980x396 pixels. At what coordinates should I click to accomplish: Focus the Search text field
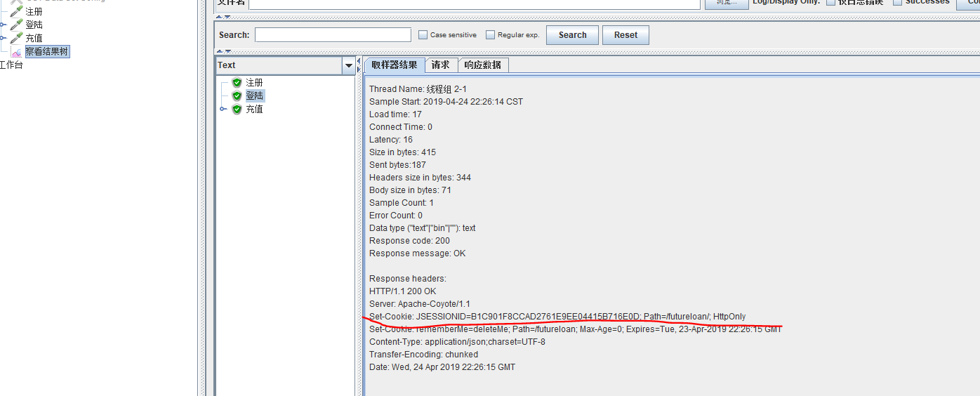pos(333,34)
